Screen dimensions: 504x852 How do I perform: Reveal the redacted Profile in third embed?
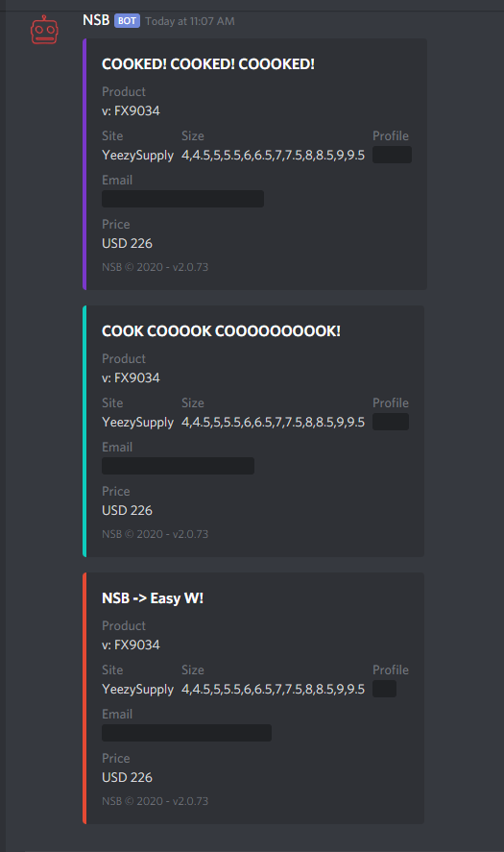(x=385, y=689)
